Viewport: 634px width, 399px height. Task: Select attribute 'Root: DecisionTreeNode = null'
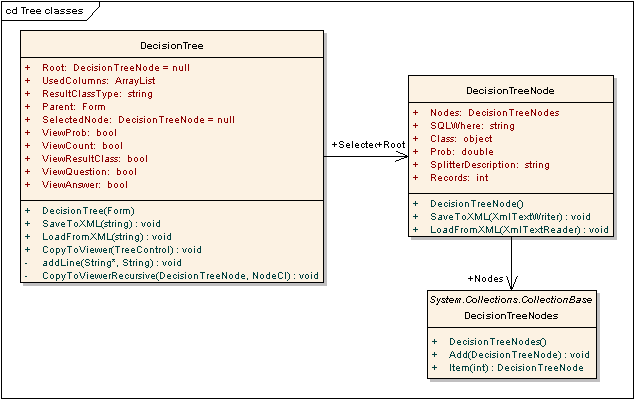(116, 68)
